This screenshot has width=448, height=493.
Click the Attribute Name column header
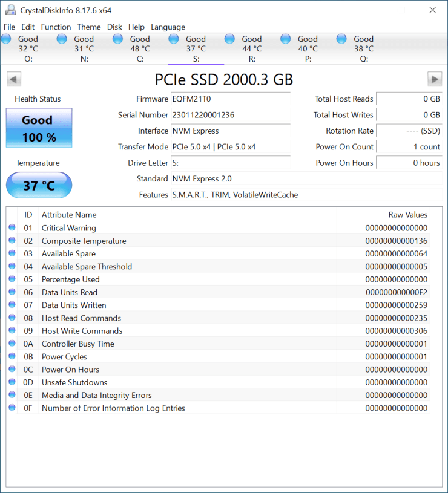click(x=188, y=215)
